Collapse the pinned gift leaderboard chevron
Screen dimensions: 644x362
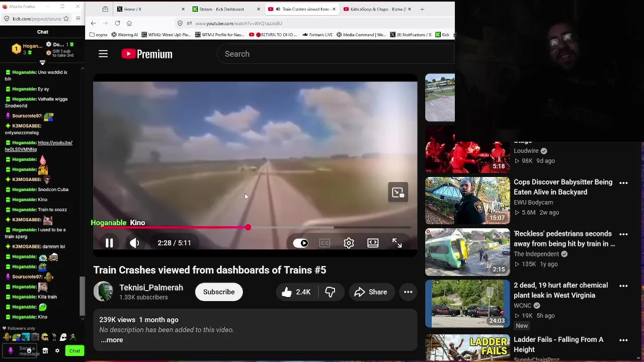[42, 62]
